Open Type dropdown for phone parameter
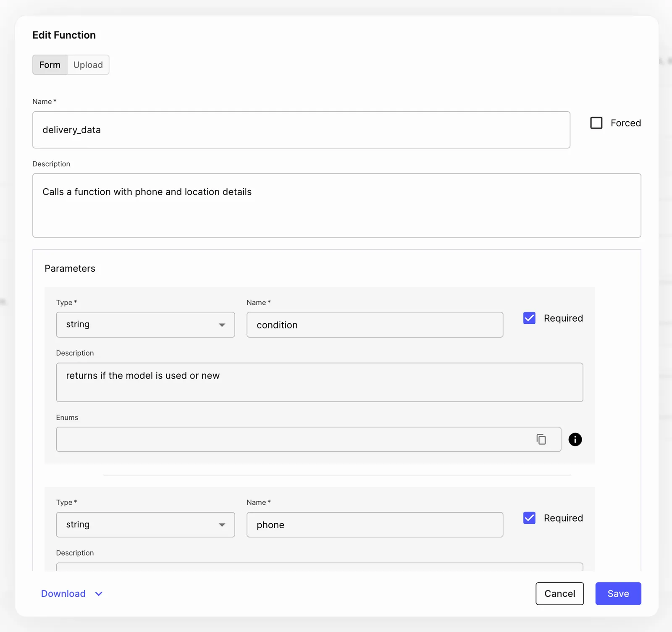 [x=145, y=524]
